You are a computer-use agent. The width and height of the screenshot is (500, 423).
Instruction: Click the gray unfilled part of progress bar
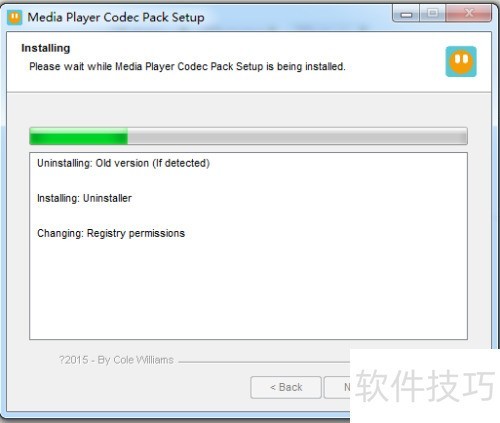click(x=297, y=136)
